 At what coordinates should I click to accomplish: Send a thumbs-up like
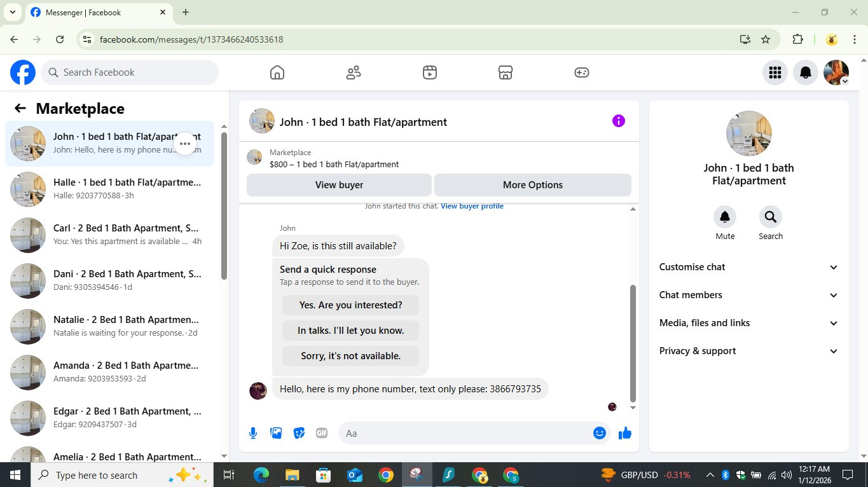[625, 433]
